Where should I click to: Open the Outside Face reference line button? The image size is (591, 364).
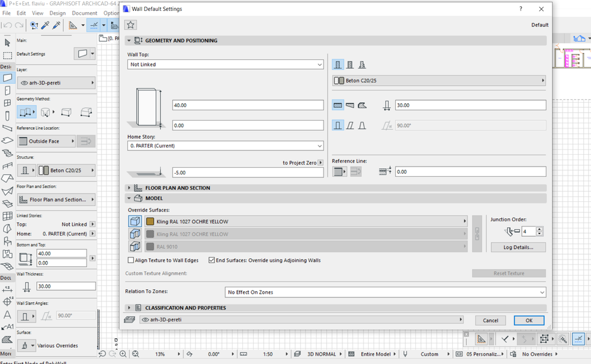pos(47,141)
